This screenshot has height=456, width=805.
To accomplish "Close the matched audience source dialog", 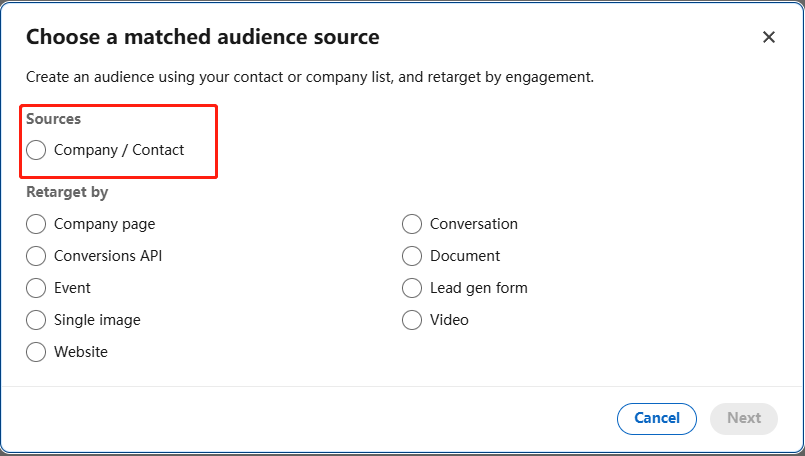I will pos(768,37).
